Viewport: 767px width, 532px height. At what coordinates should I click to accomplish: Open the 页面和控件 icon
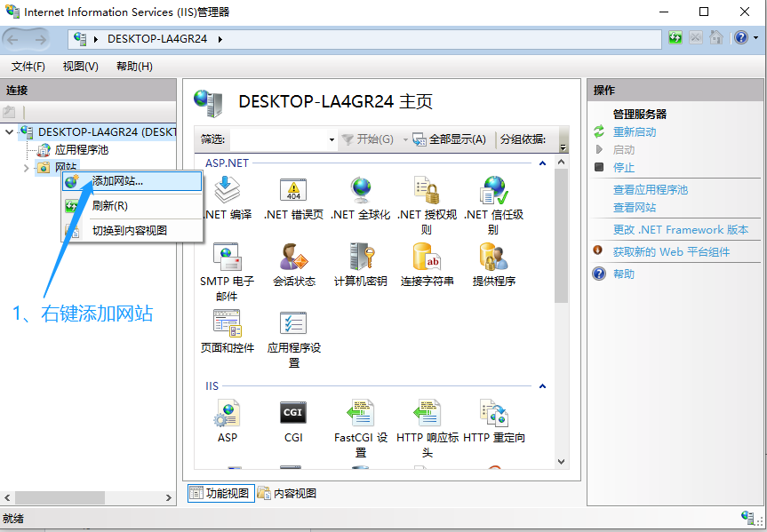[228, 323]
